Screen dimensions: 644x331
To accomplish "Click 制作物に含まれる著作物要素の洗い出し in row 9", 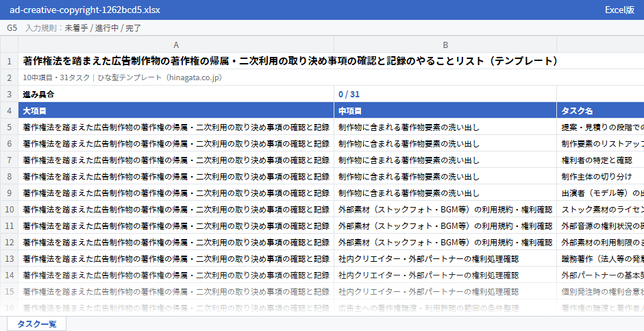I will pyautogui.click(x=445, y=193).
